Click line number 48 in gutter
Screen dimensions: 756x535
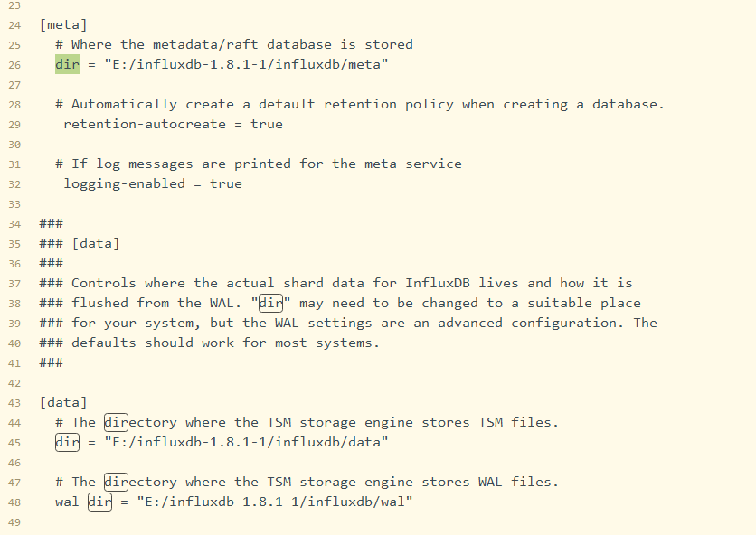[14, 502]
